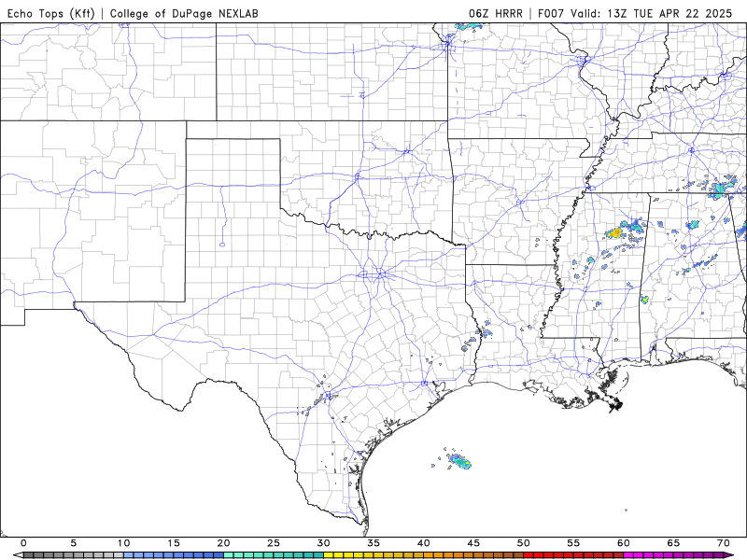
Task: Click the color bar label "25"
Action: [274, 543]
